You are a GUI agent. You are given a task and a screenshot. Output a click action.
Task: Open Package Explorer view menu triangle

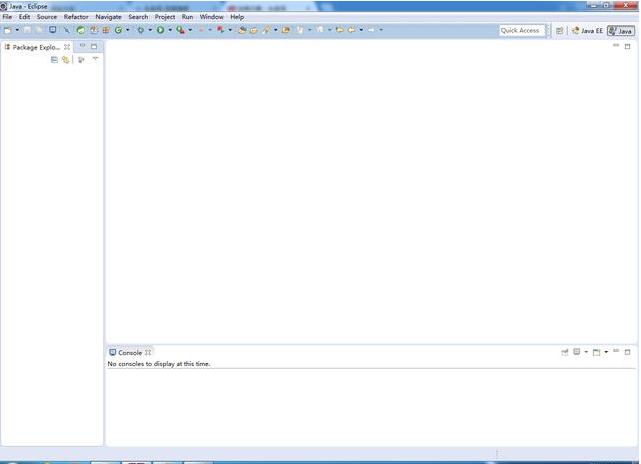(x=95, y=60)
